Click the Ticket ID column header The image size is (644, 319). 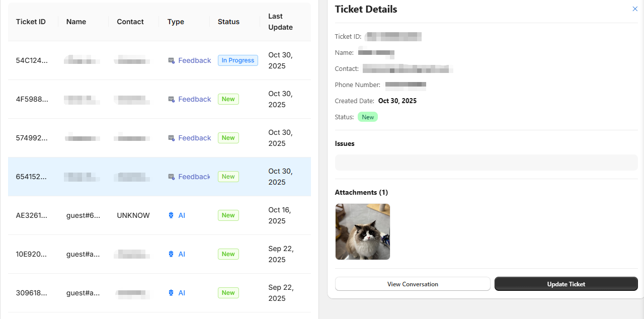tap(31, 22)
